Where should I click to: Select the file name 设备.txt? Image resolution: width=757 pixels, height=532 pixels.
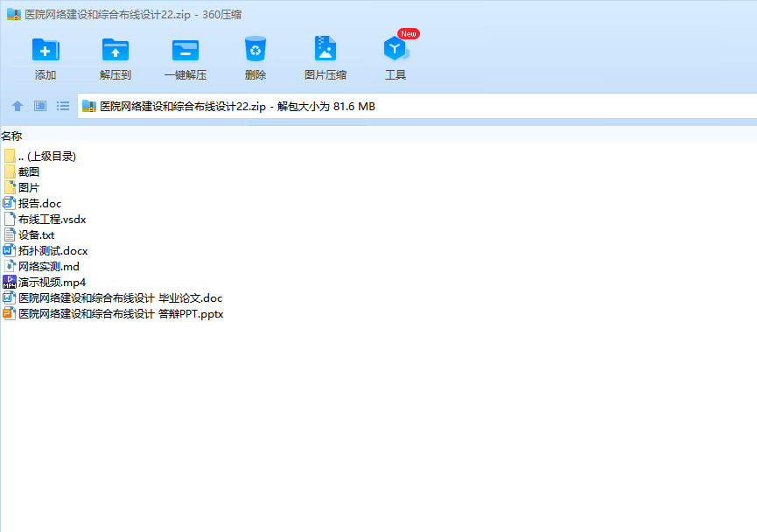[x=36, y=235]
